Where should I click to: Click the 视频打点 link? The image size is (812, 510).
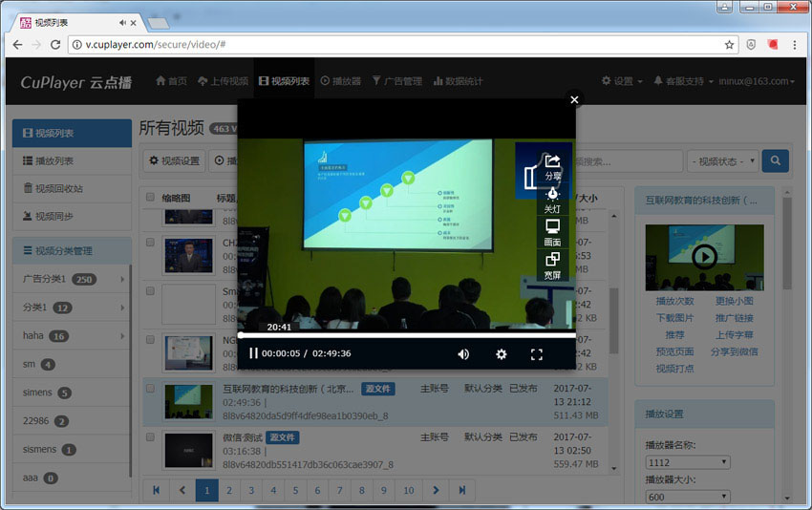point(674,369)
